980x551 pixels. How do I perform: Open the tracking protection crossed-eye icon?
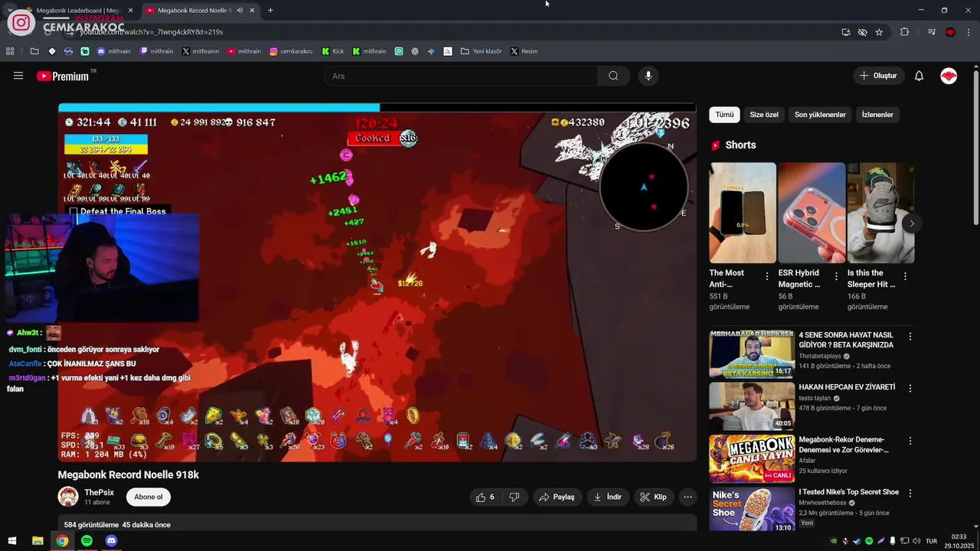tap(862, 32)
